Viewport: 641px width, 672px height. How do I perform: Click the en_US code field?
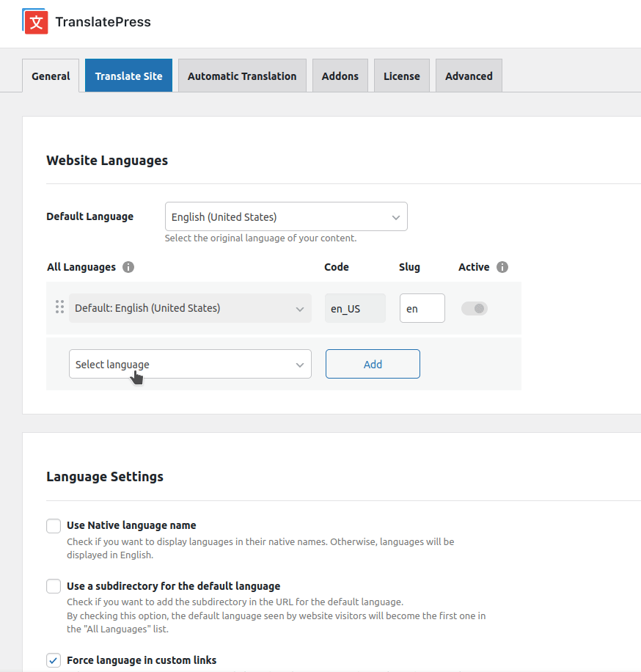(x=355, y=308)
